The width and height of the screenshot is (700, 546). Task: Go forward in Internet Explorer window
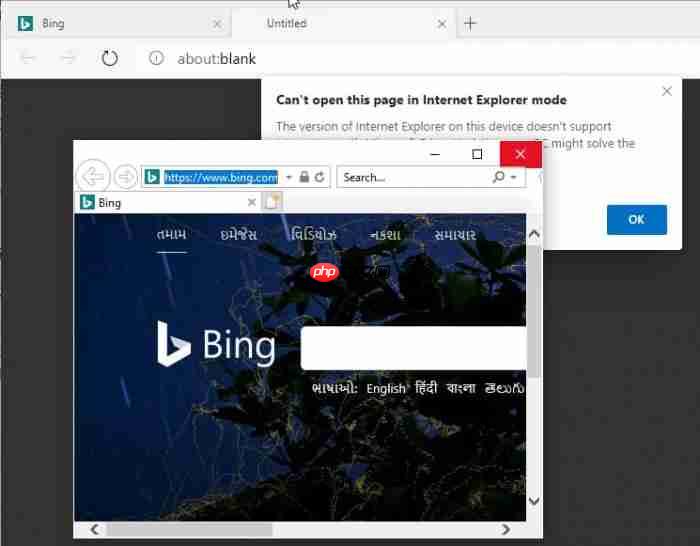(x=125, y=177)
